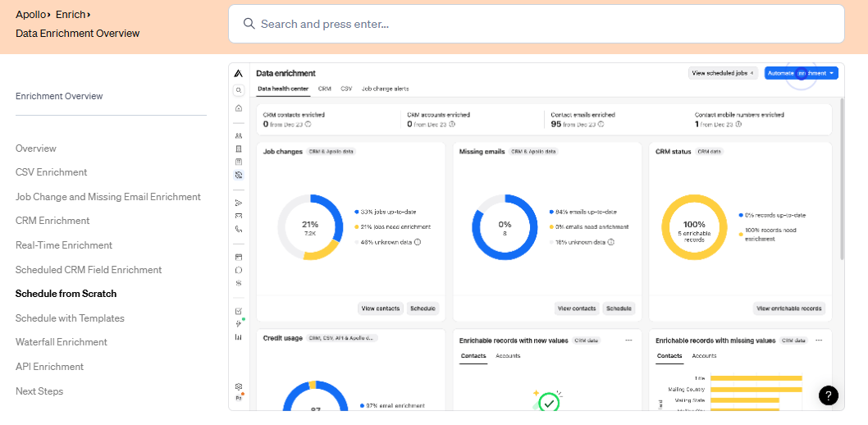The height and width of the screenshot is (425, 868).
Task: Click the Apollo logo in the app sidebar
Action: coord(239,74)
